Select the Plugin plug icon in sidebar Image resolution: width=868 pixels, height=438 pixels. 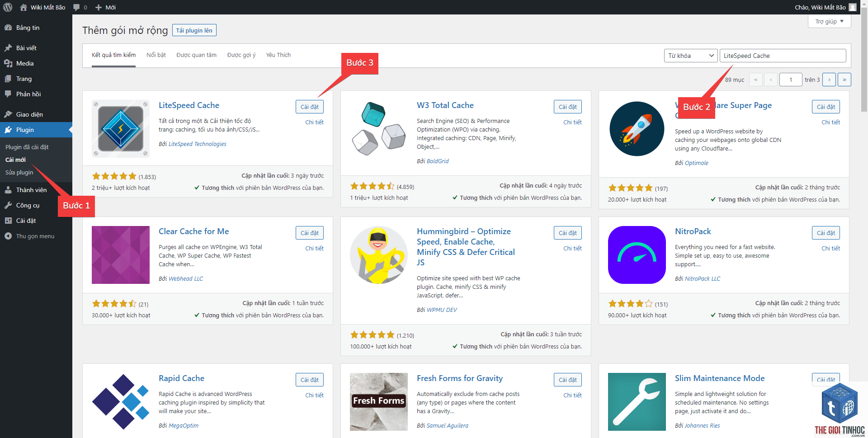click(8, 130)
